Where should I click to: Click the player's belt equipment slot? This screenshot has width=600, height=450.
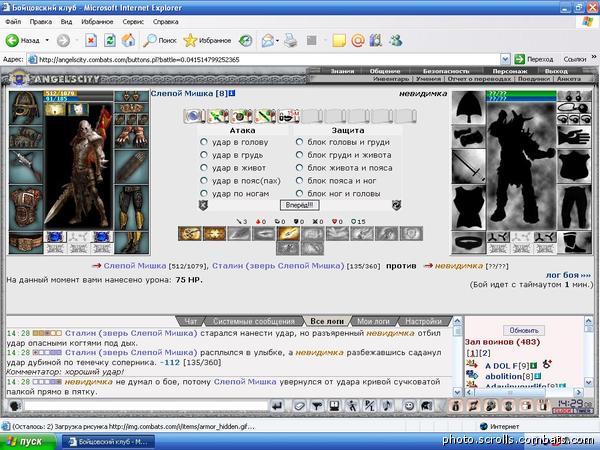coord(26,242)
